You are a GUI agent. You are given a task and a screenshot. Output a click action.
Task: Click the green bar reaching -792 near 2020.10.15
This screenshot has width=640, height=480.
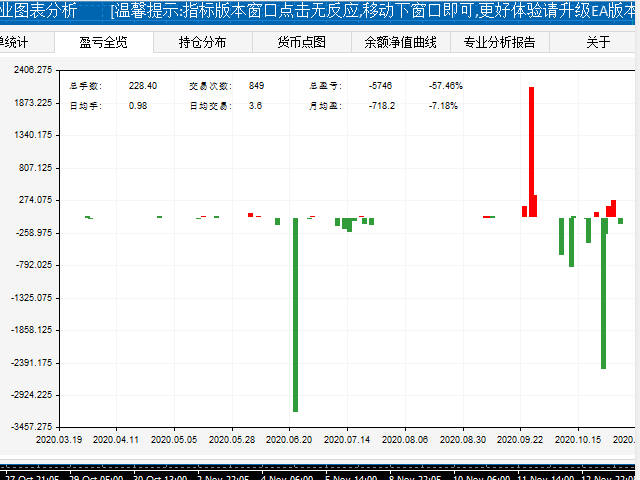571,242
